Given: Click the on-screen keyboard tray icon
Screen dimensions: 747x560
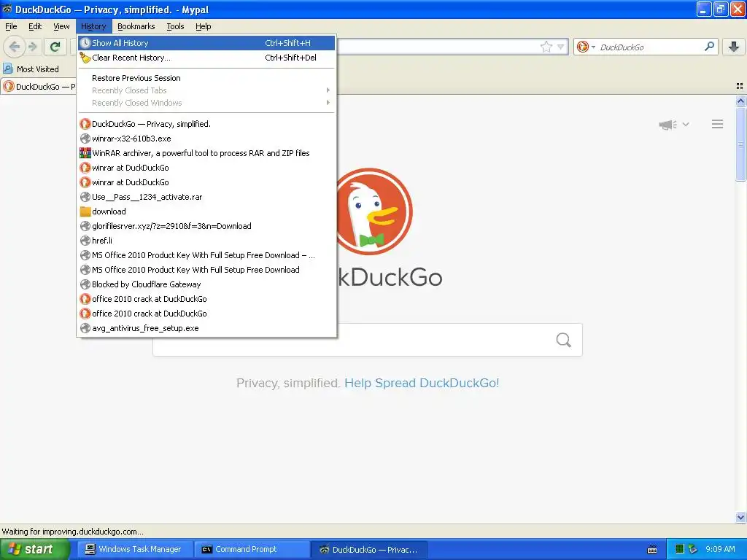Looking at the screenshot, I should (x=652, y=550).
